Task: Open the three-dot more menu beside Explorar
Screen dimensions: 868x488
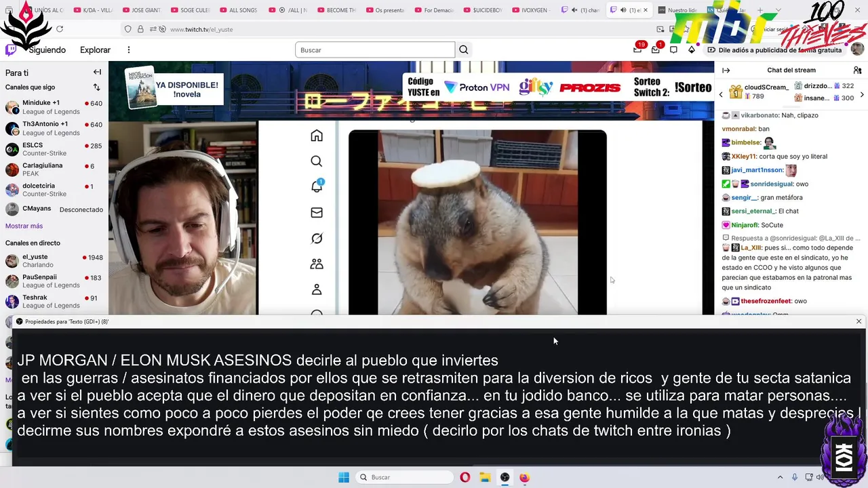Action: 128,49
